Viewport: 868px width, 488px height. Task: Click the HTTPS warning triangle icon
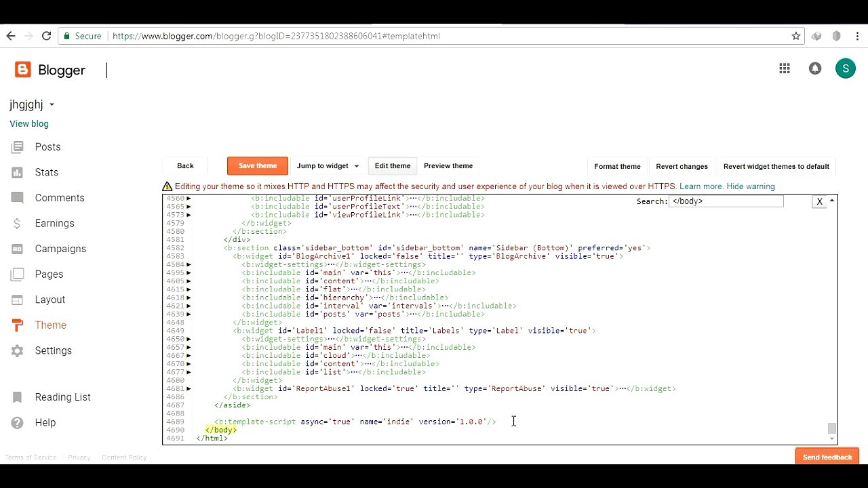[x=167, y=186]
